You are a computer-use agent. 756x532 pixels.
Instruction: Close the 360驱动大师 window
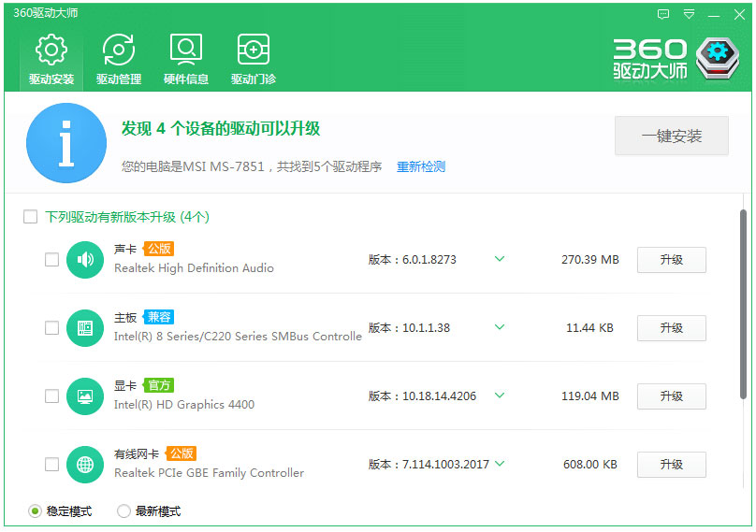pos(739,14)
